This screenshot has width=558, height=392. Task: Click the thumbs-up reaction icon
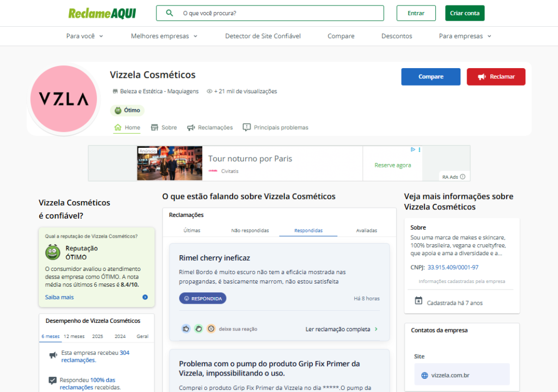tap(186, 329)
